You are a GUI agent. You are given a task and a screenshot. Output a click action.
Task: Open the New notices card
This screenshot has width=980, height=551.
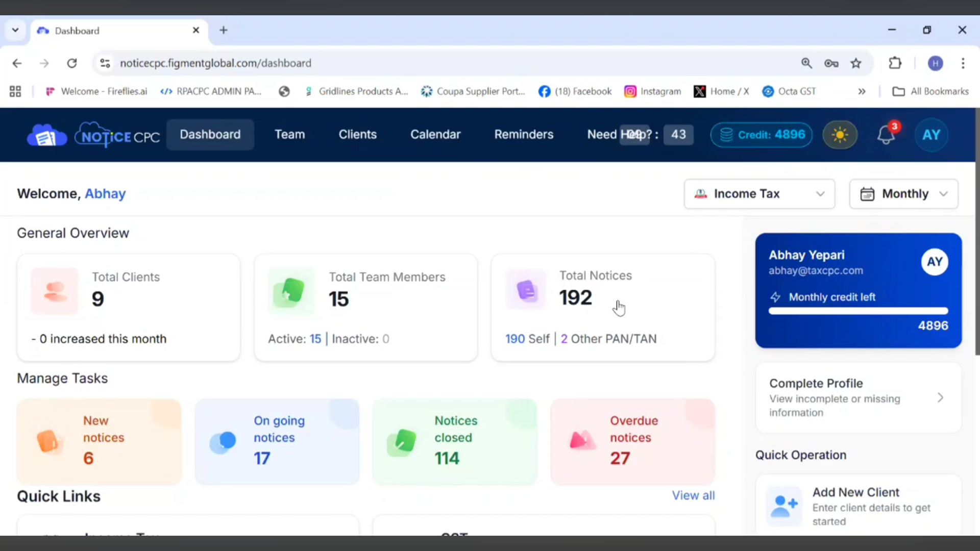99,441
